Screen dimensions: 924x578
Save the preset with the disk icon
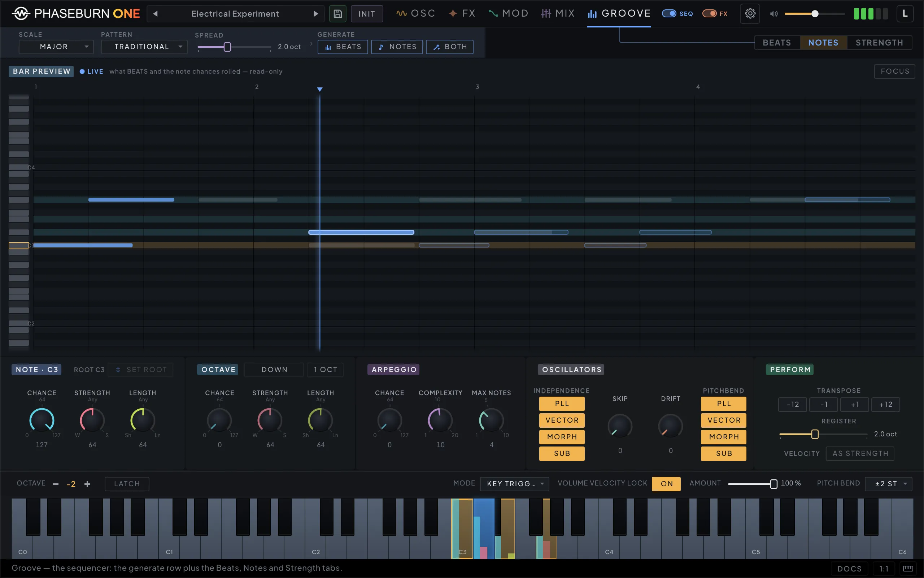(x=337, y=14)
